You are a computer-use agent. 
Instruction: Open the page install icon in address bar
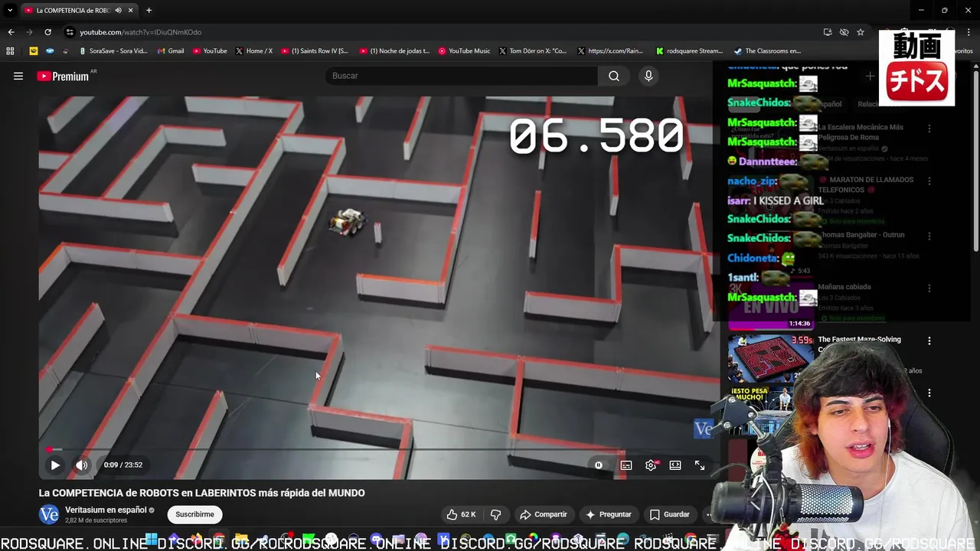point(828,32)
